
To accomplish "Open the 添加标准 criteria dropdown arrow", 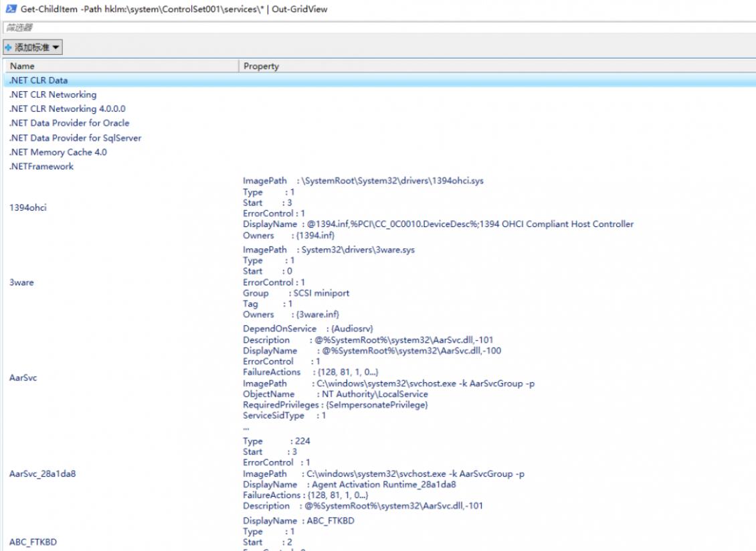I will [56, 48].
